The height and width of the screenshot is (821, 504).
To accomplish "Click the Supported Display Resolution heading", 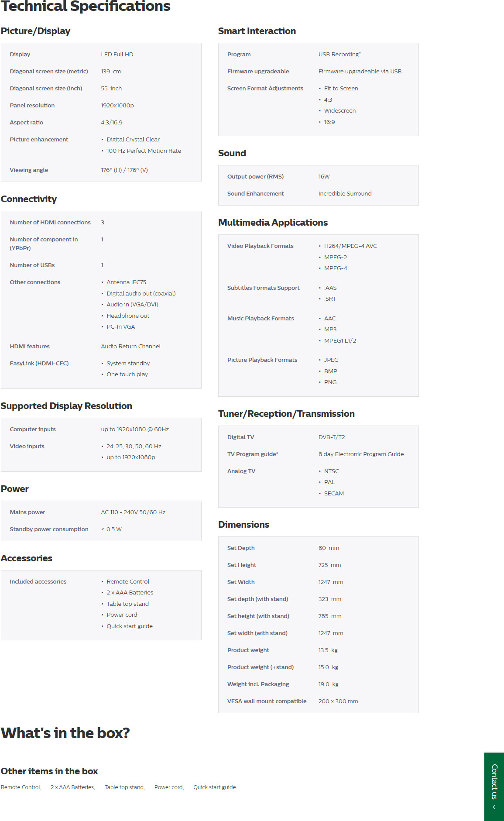I will pos(66,406).
